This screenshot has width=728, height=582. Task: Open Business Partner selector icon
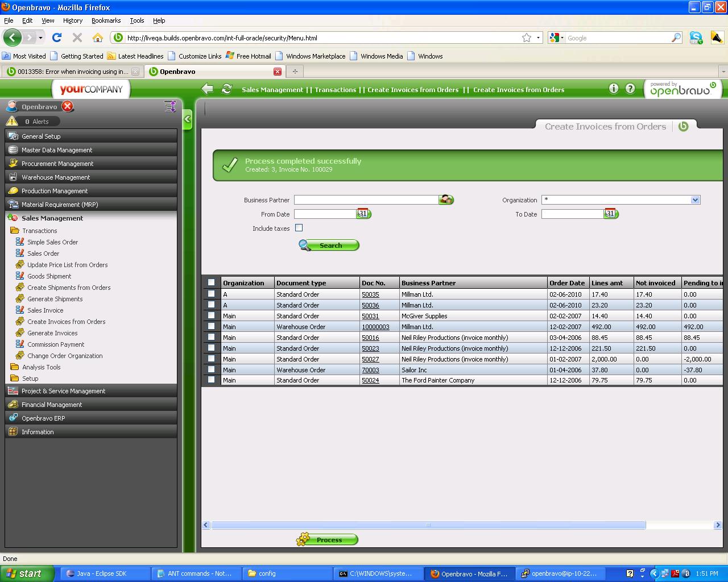(x=446, y=200)
